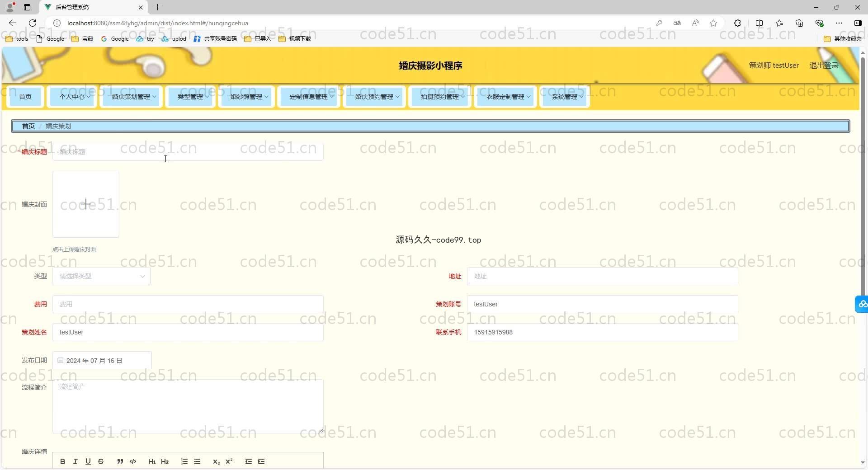The height and width of the screenshot is (470, 868).
Task: Open 其他收藏夹 bookmarks folder
Action: coord(843,39)
